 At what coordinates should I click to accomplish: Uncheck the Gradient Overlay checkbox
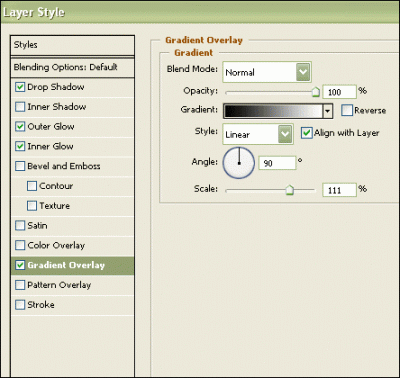click(x=20, y=265)
